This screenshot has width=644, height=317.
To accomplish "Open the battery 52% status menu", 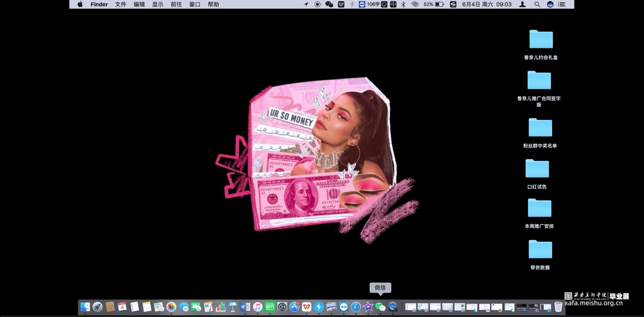I will pos(434,4).
